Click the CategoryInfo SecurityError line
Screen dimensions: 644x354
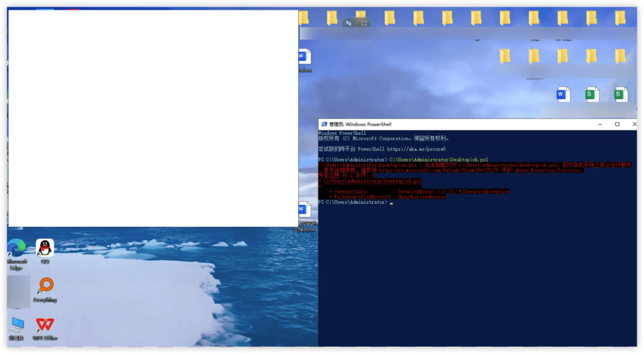pos(419,191)
